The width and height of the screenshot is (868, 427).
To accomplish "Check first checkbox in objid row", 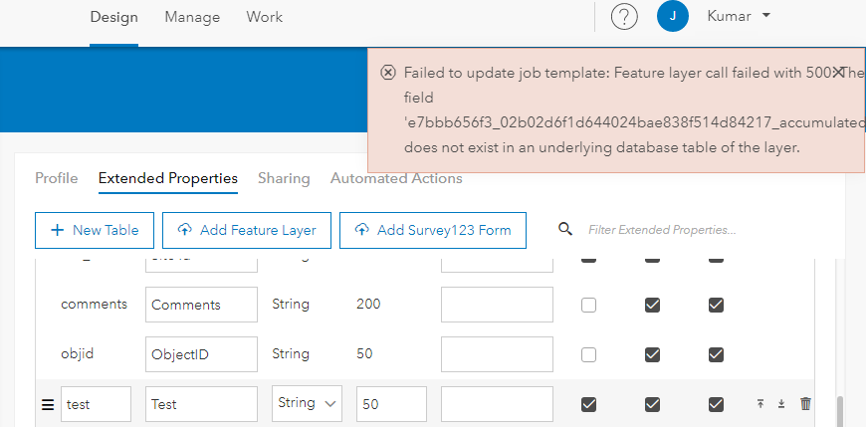I will coord(588,354).
